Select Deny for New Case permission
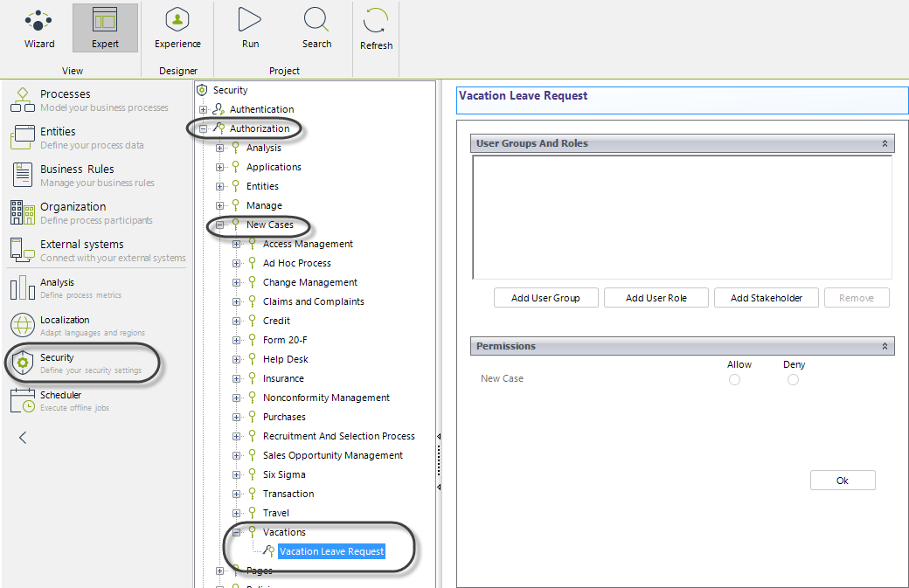This screenshot has height=588, width=909. pos(793,379)
